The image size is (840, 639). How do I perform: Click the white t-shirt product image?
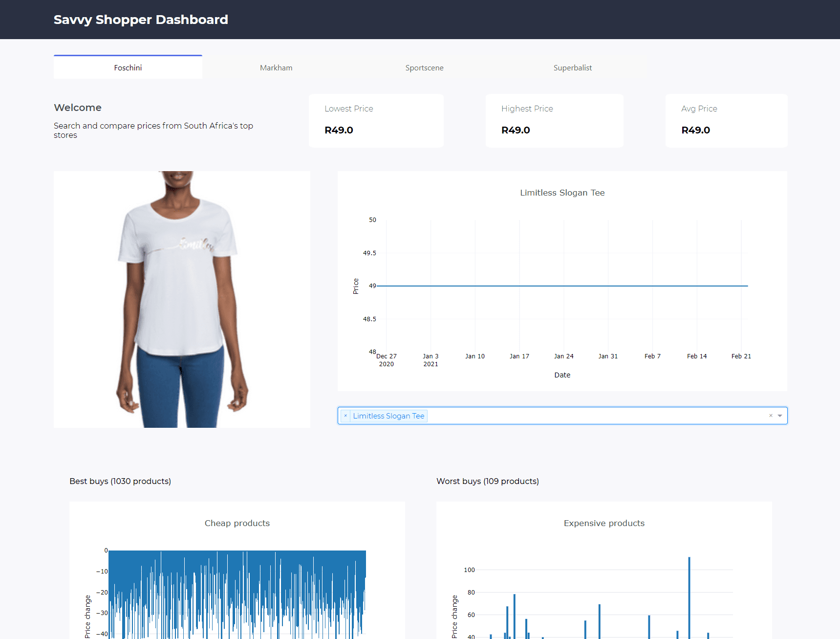coord(181,298)
